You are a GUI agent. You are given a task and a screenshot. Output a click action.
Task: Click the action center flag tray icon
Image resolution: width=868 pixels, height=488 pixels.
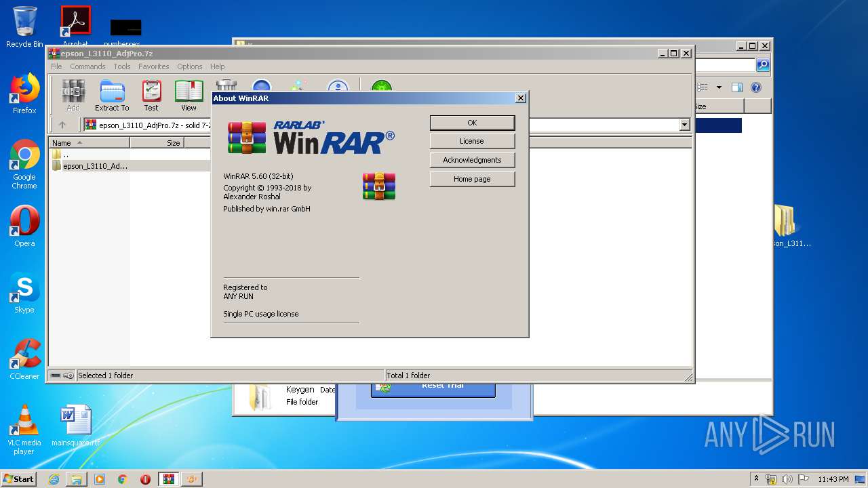[x=802, y=479]
